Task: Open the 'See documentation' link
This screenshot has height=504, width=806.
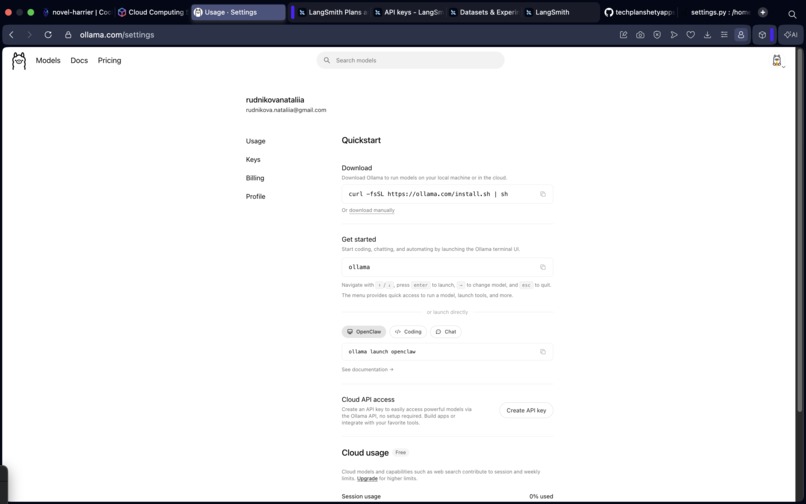Action: point(368,370)
